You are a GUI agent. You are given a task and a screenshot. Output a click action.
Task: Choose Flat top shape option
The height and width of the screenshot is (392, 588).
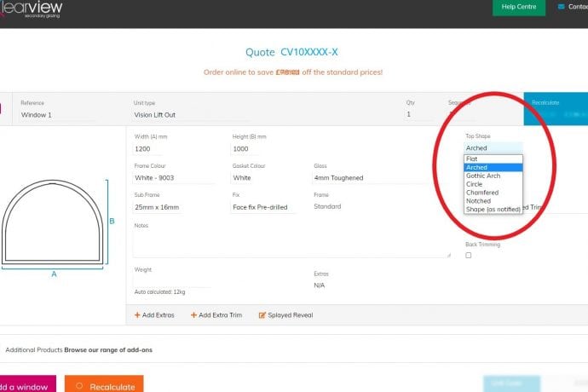[472, 159]
